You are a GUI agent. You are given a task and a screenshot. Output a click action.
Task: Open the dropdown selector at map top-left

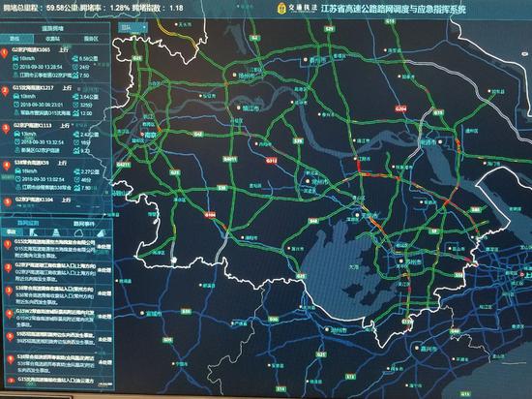click(133, 28)
